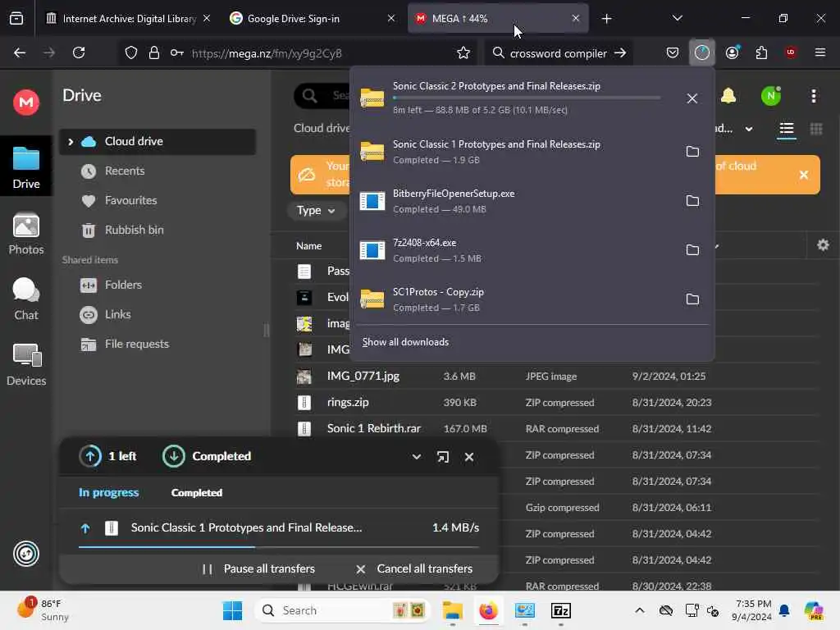This screenshot has width=840, height=630.
Task: Open folder for Sonic Classic 1 zip download
Action: coord(692,152)
